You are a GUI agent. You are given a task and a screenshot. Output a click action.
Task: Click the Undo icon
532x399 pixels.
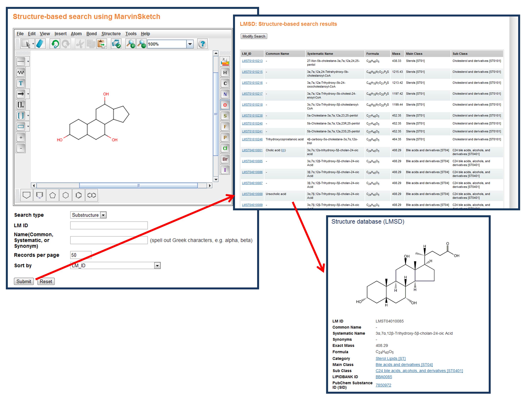pos(55,44)
